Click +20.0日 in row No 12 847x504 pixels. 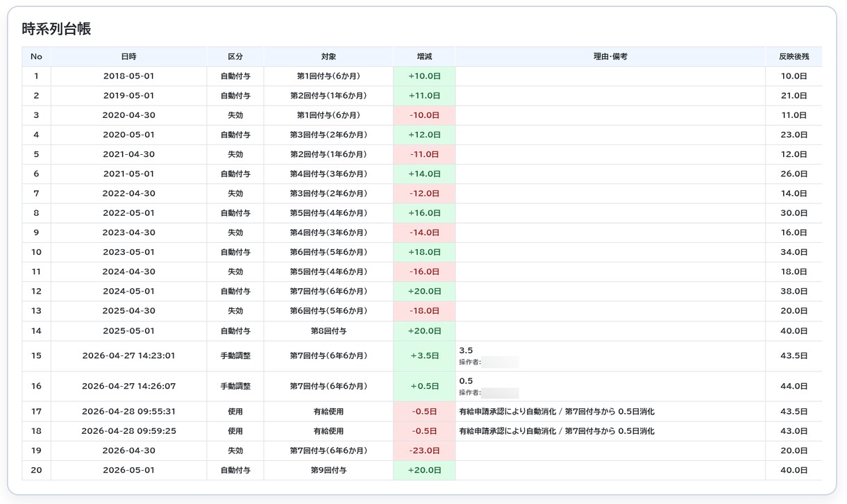[x=424, y=292]
